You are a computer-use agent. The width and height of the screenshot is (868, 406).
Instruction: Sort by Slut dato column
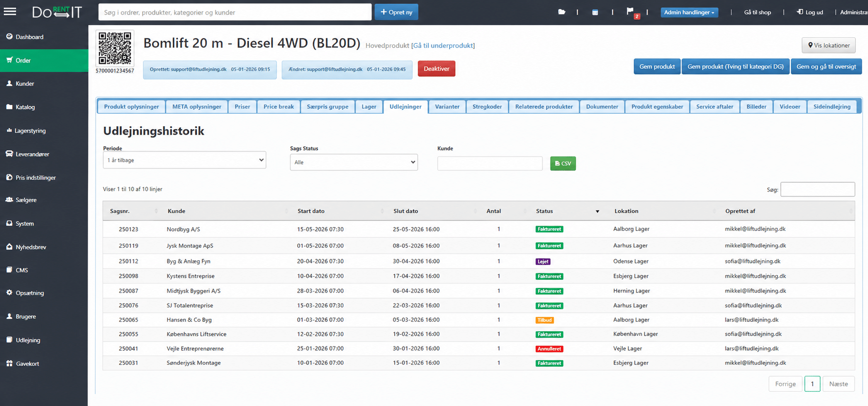tap(434, 211)
